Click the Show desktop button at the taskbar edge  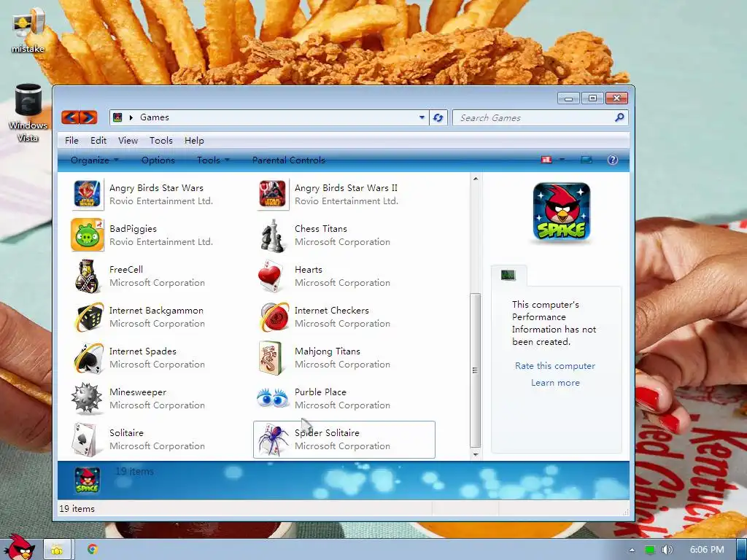click(741, 550)
